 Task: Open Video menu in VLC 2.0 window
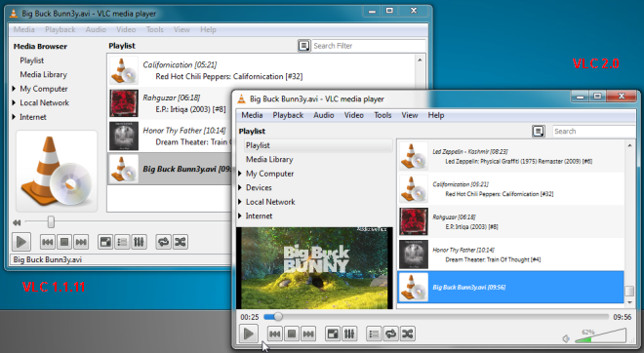coord(353,115)
